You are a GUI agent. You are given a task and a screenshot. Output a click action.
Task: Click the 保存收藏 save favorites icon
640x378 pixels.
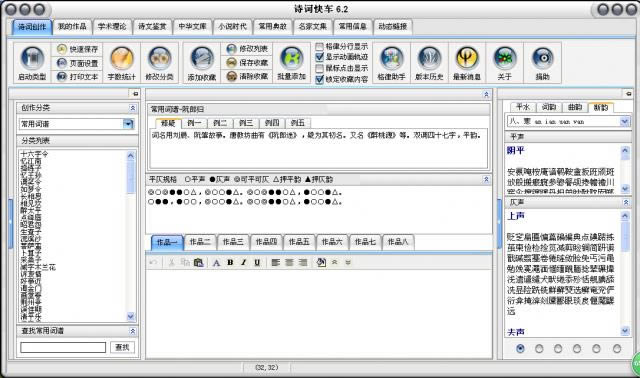point(231,63)
